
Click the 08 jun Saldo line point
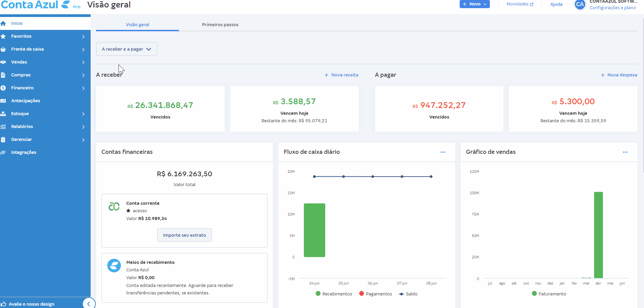(431, 177)
